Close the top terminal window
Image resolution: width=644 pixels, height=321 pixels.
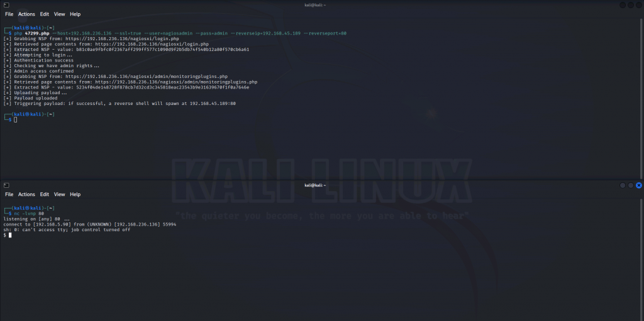pos(639,5)
